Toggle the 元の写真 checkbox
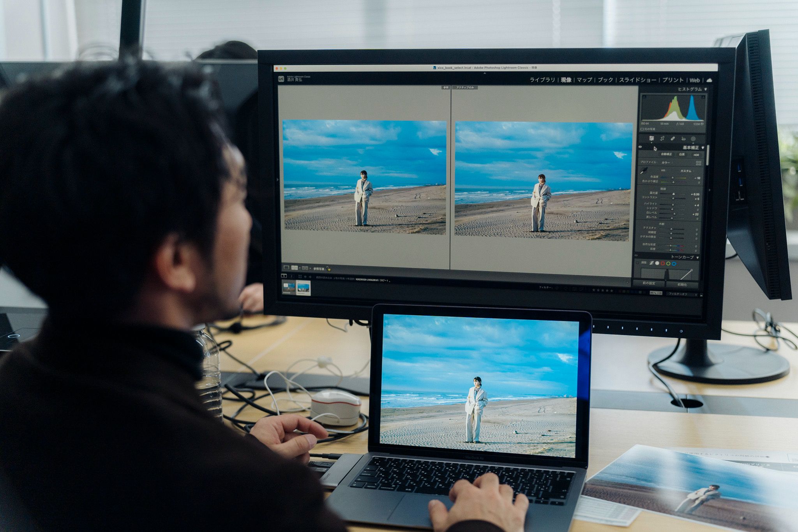 [x=643, y=129]
